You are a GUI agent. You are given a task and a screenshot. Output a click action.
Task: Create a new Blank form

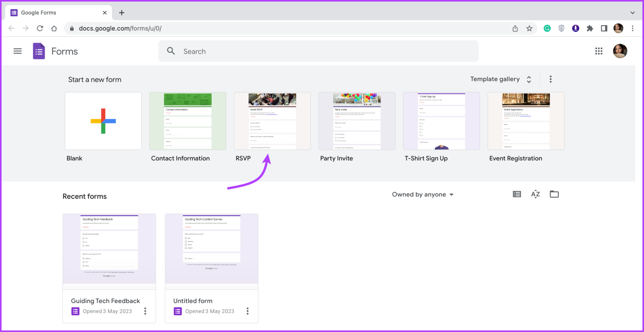103,121
